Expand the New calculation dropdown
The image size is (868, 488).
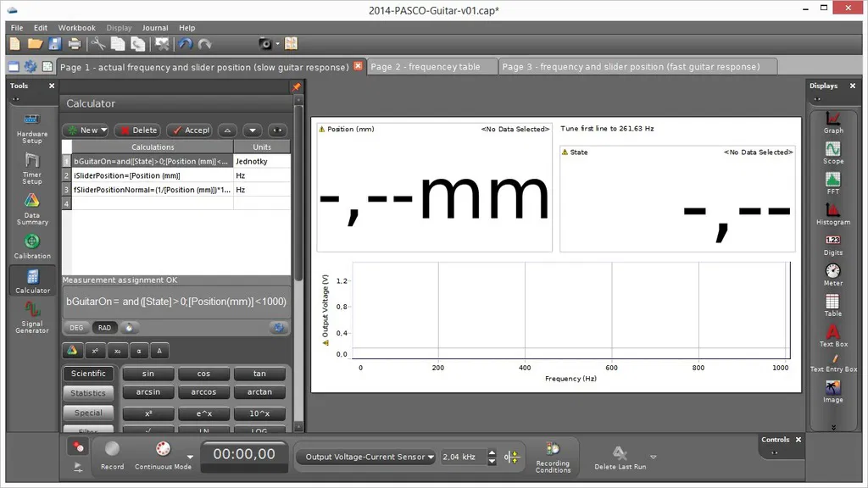[103, 130]
